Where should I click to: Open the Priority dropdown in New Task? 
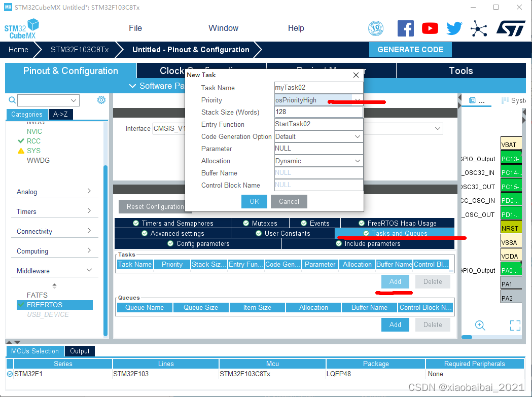(357, 100)
